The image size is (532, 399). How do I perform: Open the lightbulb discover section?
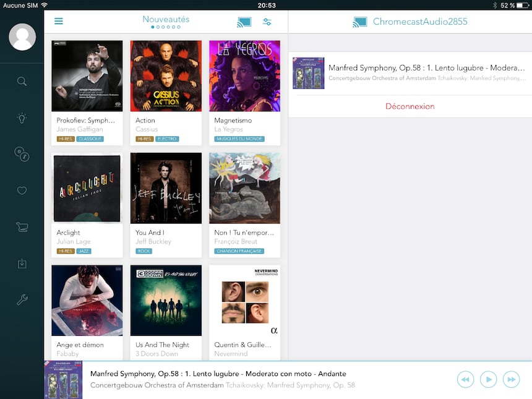pyautogui.click(x=22, y=118)
